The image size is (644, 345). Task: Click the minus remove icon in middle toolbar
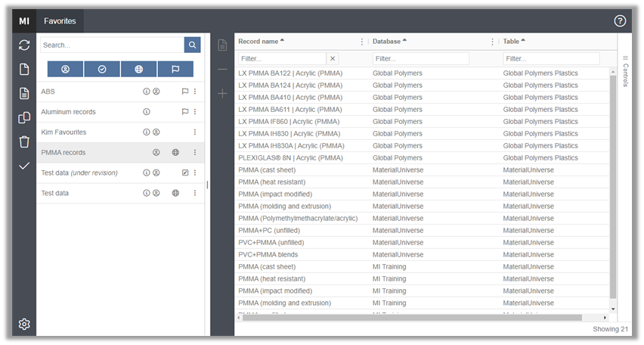(222, 69)
